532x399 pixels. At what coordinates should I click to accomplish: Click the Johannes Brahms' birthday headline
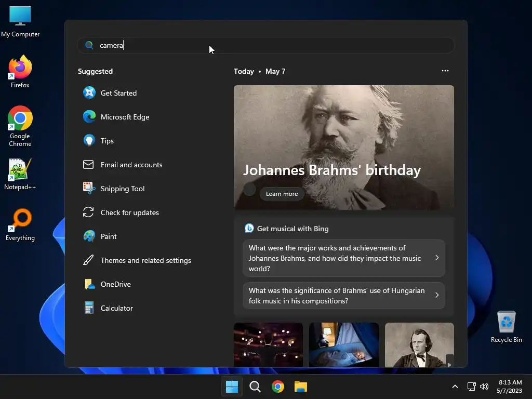point(332,170)
